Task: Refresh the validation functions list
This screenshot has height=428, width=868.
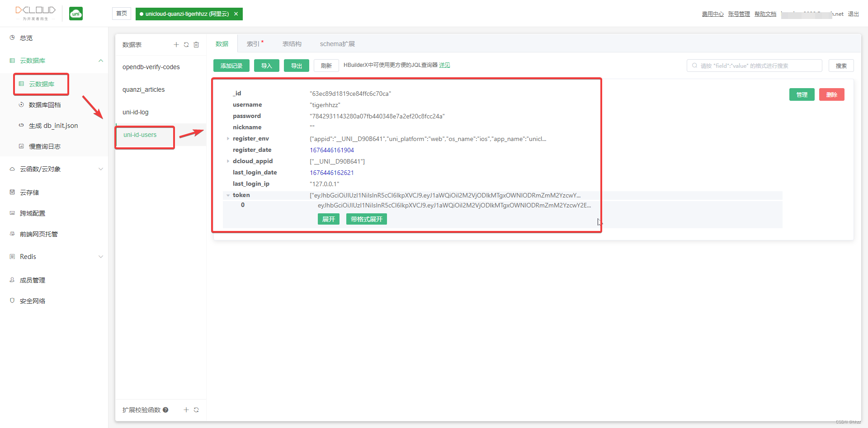Action: click(196, 410)
